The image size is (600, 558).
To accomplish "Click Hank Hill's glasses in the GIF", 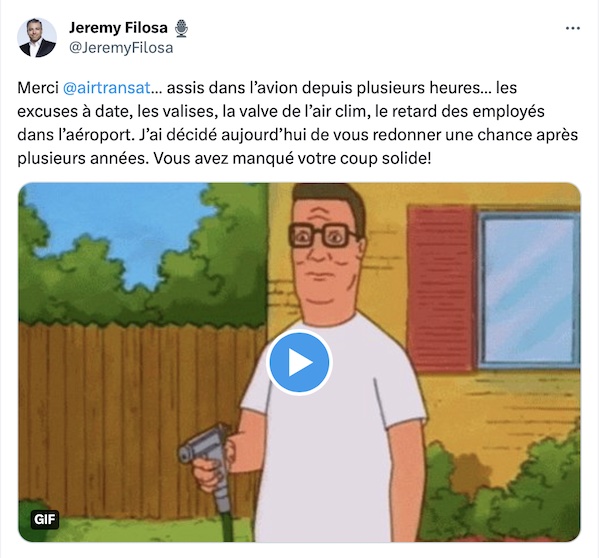I will pyautogui.click(x=324, y=234).
